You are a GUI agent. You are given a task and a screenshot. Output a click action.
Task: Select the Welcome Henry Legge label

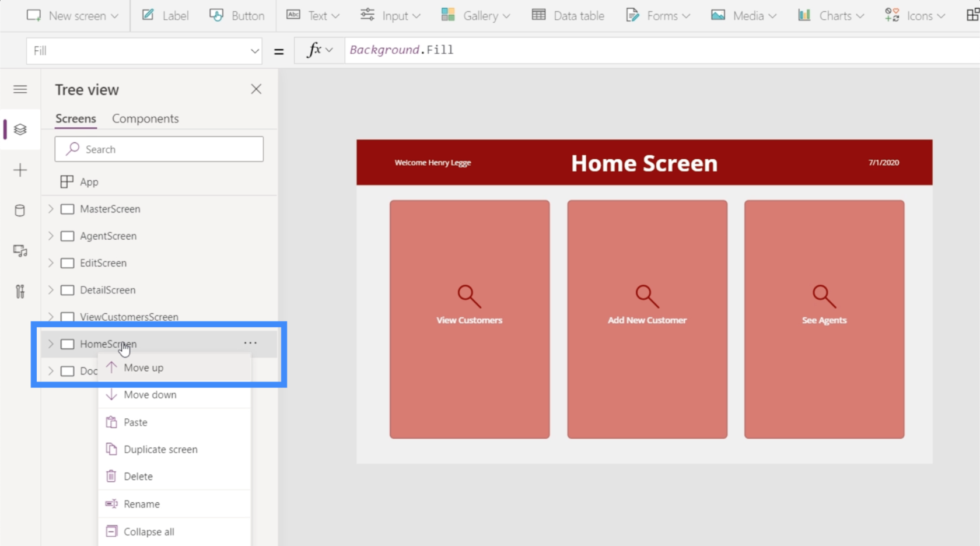(433, 163)
